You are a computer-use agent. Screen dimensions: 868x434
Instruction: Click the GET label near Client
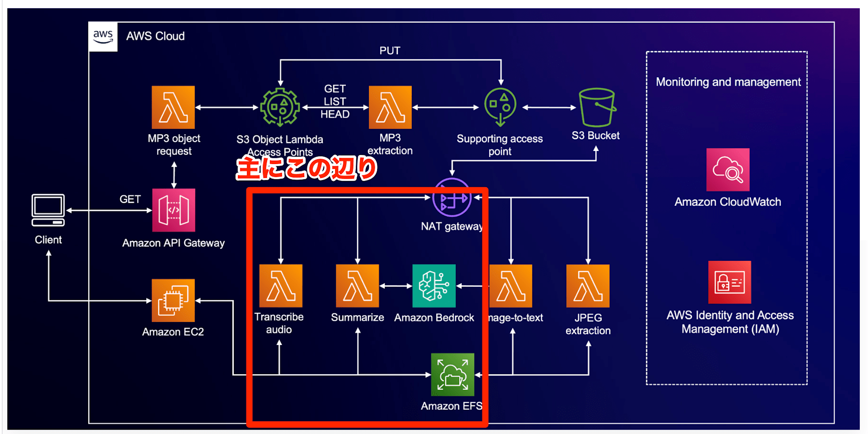click(x=130, y=199)
